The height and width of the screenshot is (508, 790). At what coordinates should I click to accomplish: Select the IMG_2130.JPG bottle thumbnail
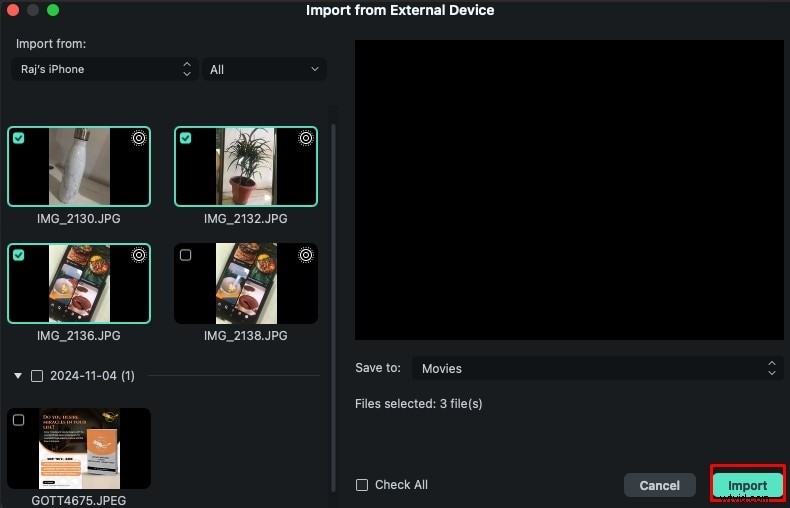[79, 166]
